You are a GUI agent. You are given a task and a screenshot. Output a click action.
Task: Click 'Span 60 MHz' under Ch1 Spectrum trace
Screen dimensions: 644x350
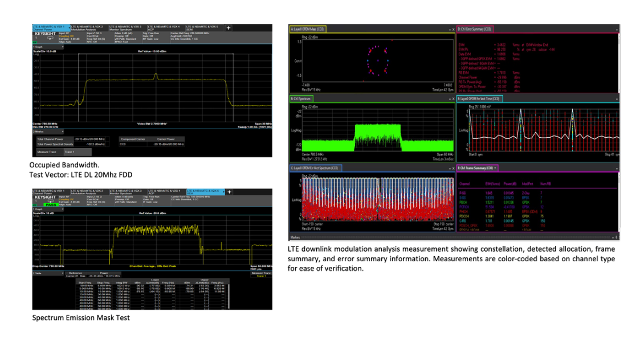445,155
